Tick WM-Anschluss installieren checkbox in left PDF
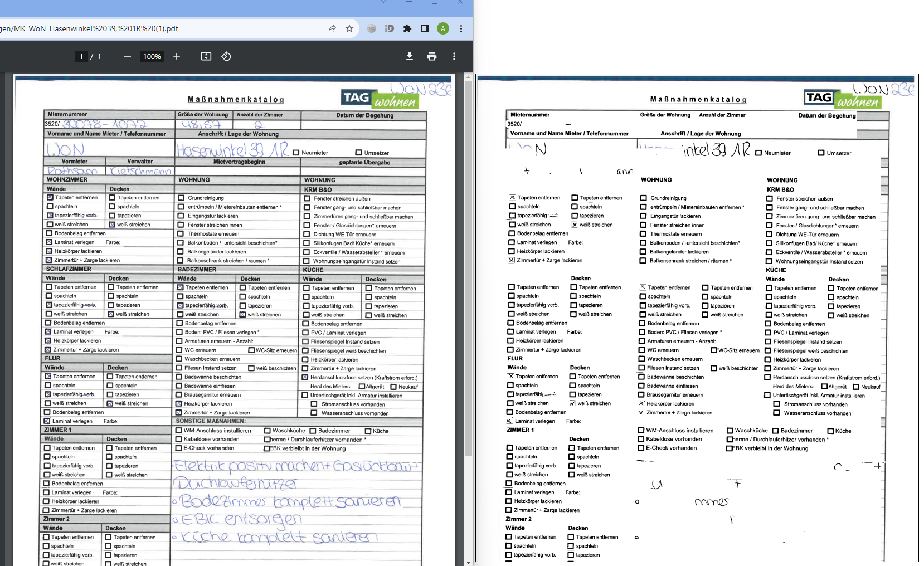The height and width of the screenshot is (566, 924). (179, 431)
